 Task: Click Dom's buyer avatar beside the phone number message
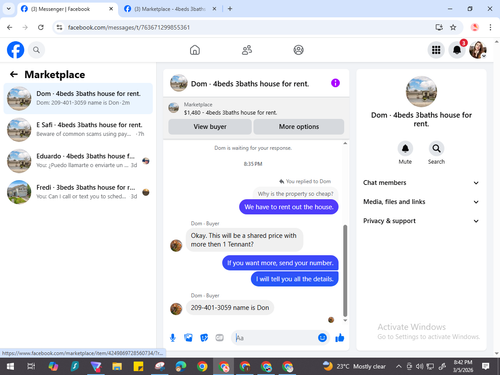pos(176,309)
